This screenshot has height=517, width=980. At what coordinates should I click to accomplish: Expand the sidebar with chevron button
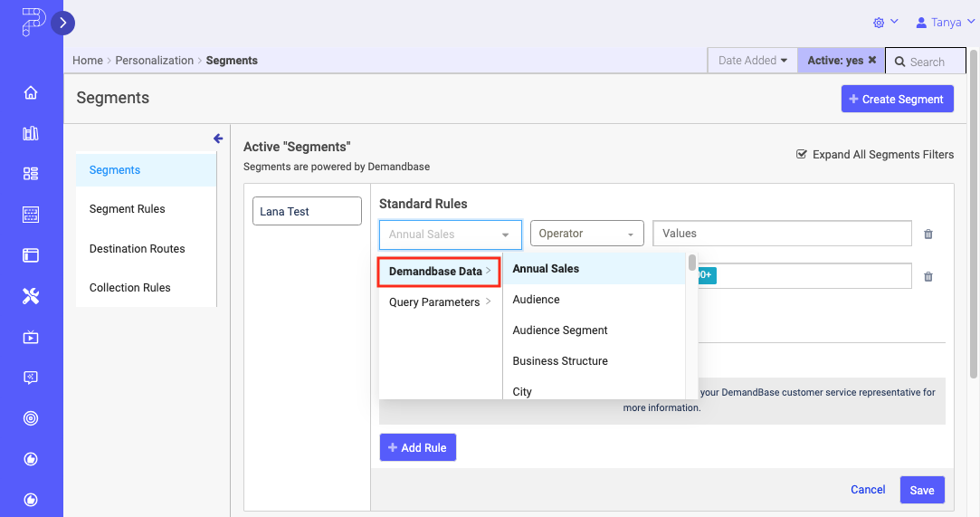pyautogui.click(x=62, y=24)
